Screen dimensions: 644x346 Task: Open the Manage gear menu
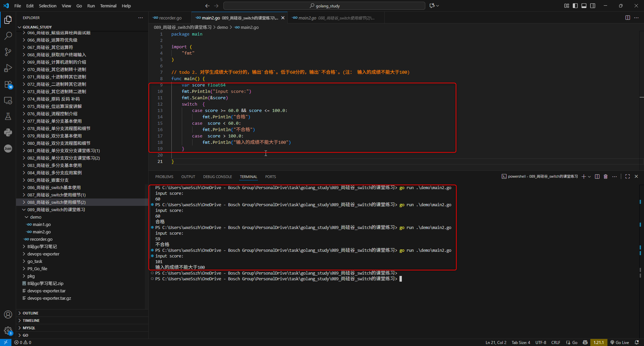(8, 331)
